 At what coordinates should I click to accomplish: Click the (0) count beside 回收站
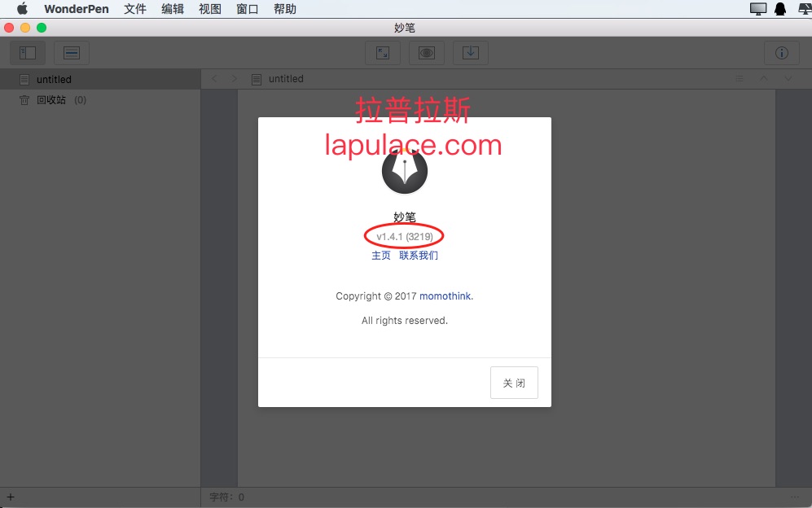[x=80, y=100]
